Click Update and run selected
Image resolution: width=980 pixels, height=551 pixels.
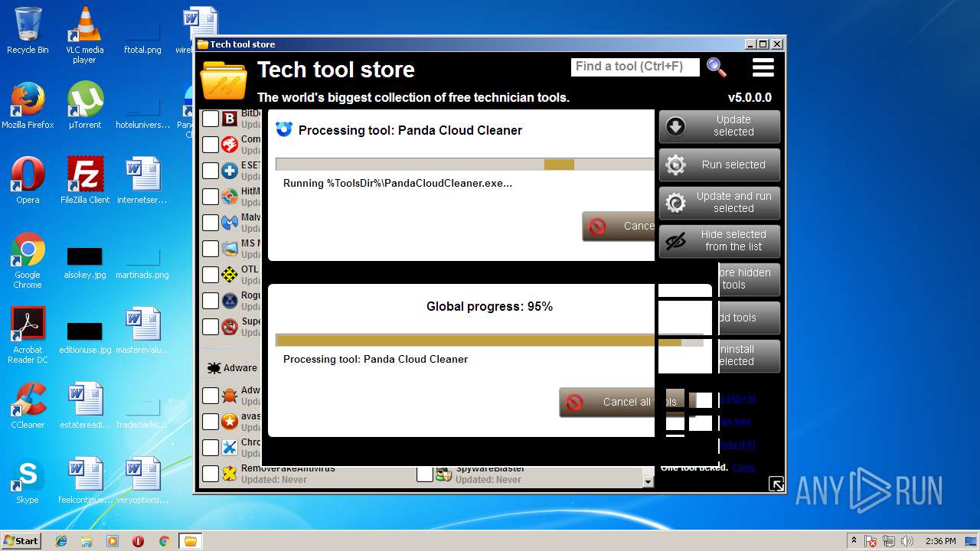pos(720,203)
